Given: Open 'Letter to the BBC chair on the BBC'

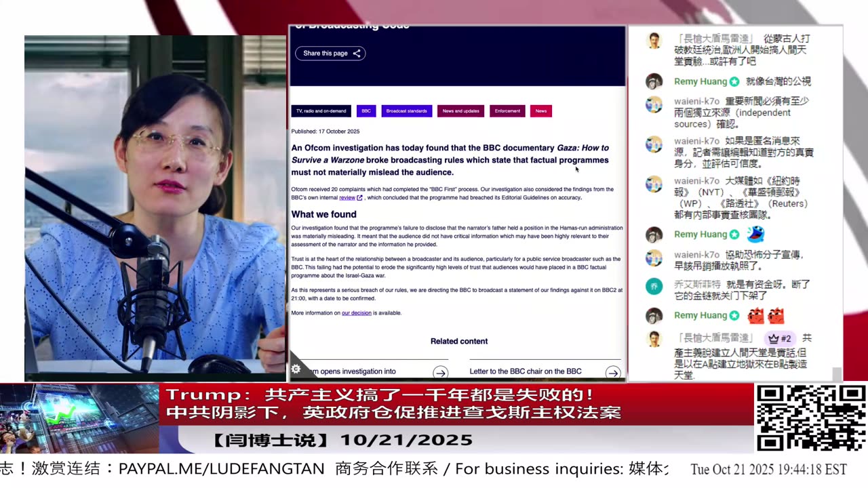Looking at the screenshot, I should pos(526,371).
